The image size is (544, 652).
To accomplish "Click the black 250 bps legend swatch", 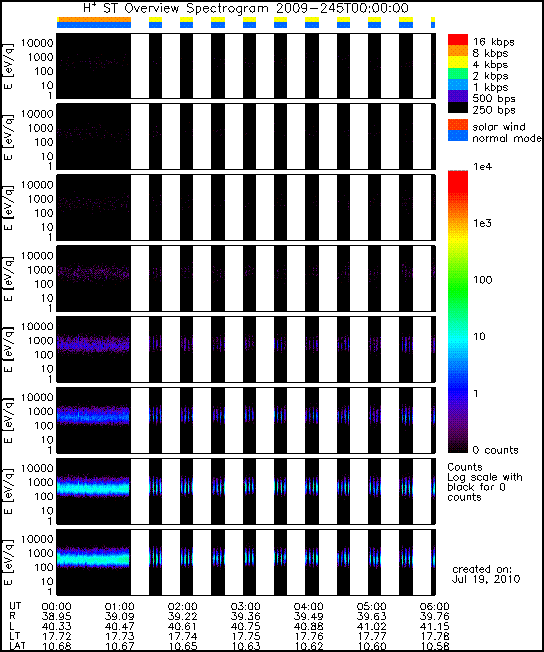I will pyautogui.click(x=457, y=107).
